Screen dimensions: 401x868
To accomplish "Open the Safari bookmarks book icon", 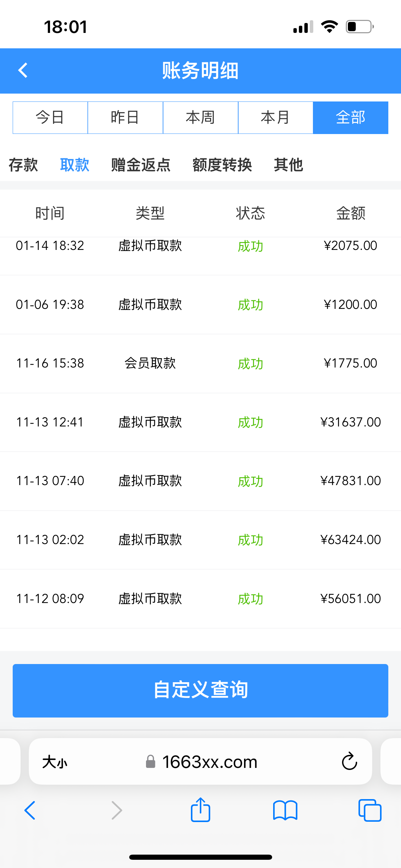I will click(285, 810).
